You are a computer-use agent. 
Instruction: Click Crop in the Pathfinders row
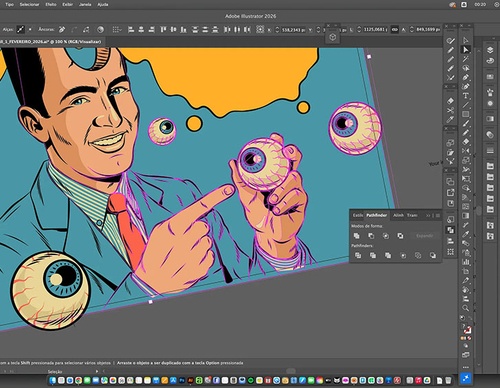(403, 255)
